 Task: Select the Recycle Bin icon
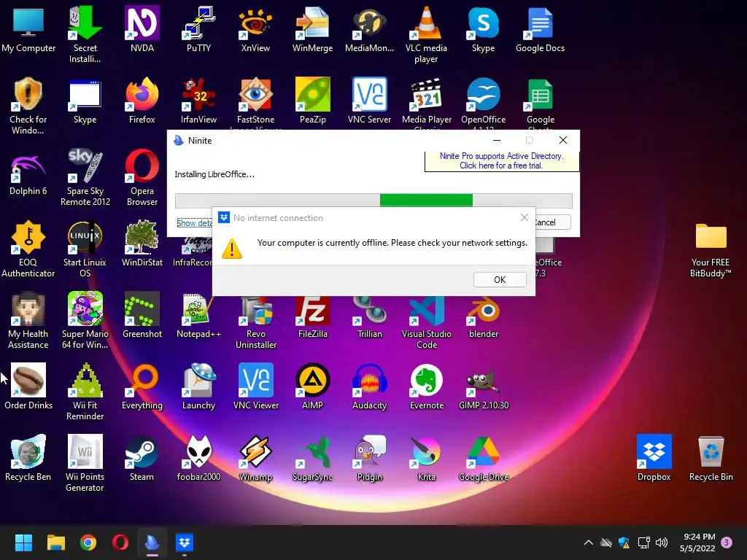711,458
